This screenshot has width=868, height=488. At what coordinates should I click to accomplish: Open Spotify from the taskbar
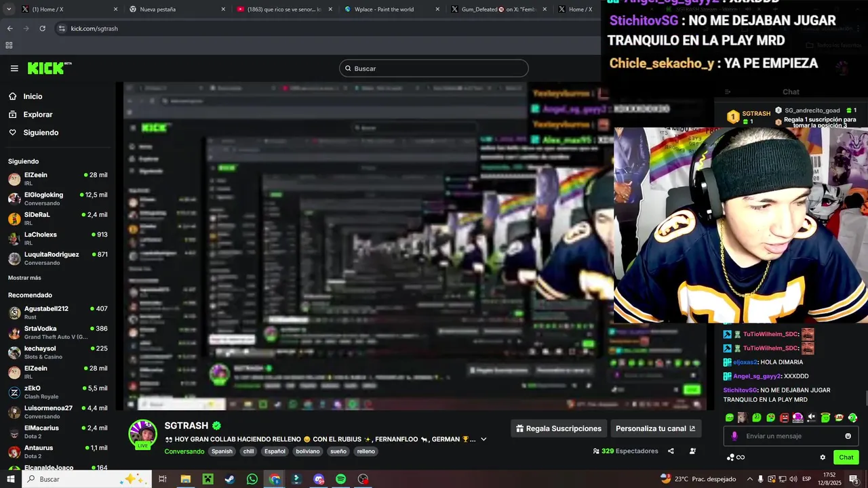click(x=341, y=479)
